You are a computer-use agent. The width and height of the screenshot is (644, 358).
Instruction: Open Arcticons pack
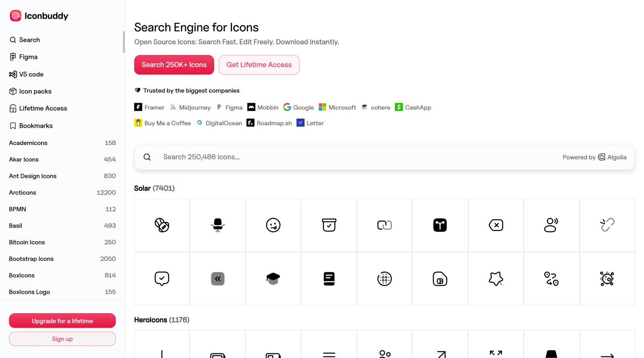click(62, 192)
